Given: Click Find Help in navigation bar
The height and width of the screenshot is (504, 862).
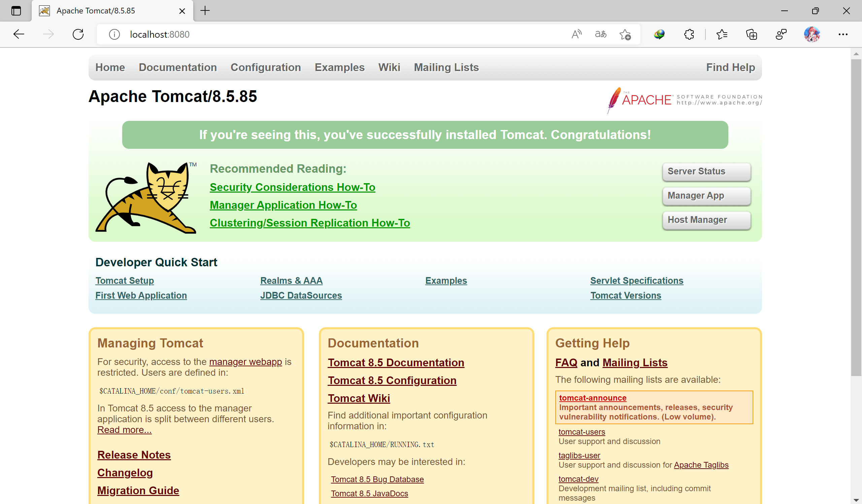Looking at the screenshot, I should click(x=731, y=67).
